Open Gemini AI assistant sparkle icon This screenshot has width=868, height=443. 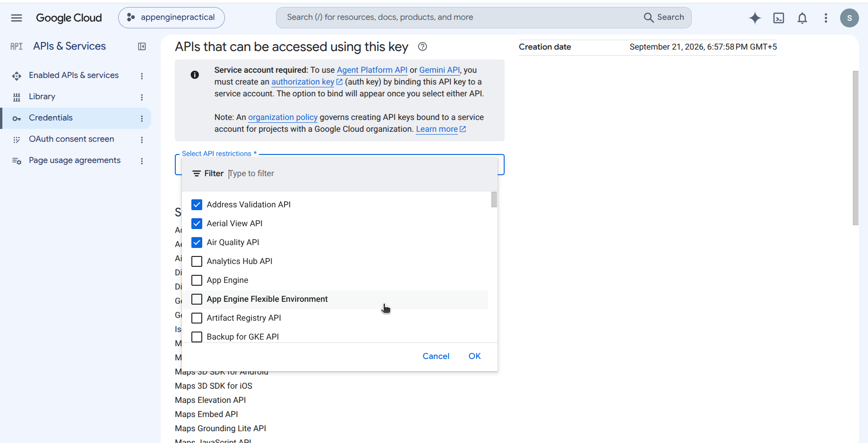coord(755,18)
